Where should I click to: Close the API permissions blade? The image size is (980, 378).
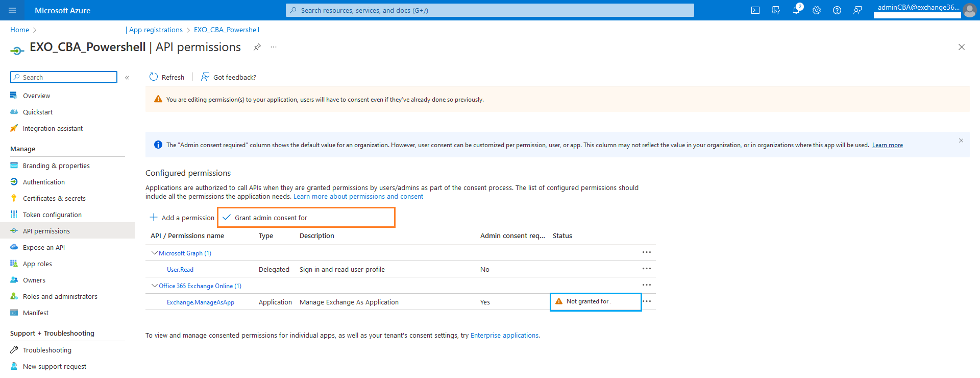click(962, 47)
